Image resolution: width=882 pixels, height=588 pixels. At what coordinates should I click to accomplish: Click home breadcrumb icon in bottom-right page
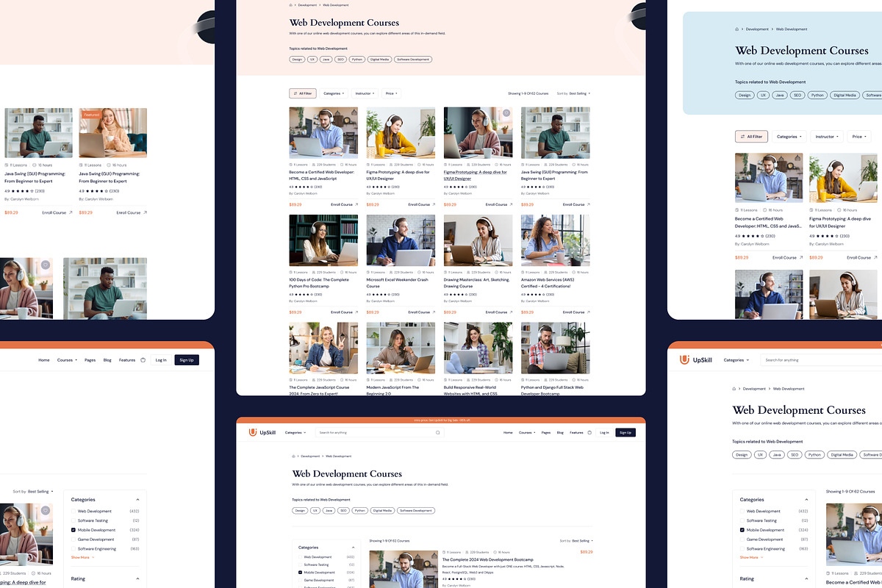pos(735,389)
